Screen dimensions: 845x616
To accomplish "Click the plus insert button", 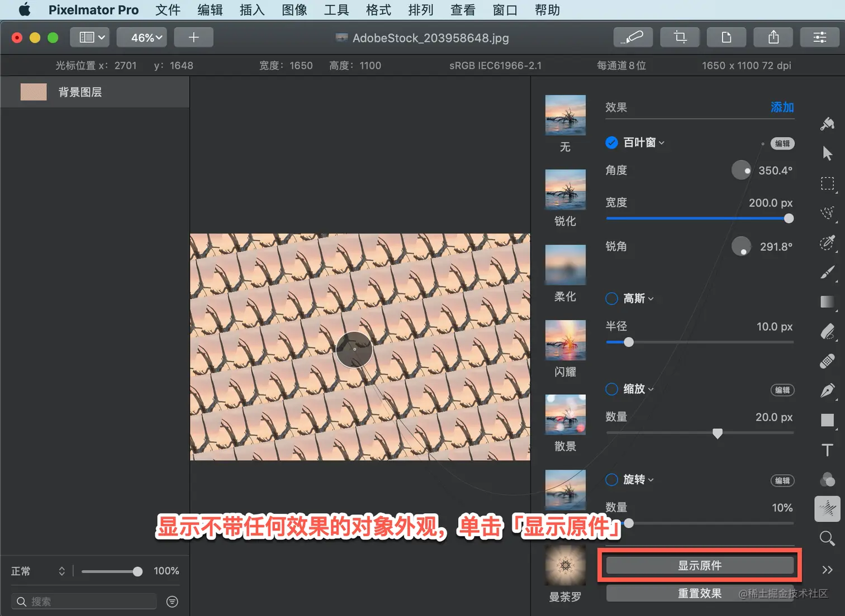I will click(193, 37).
